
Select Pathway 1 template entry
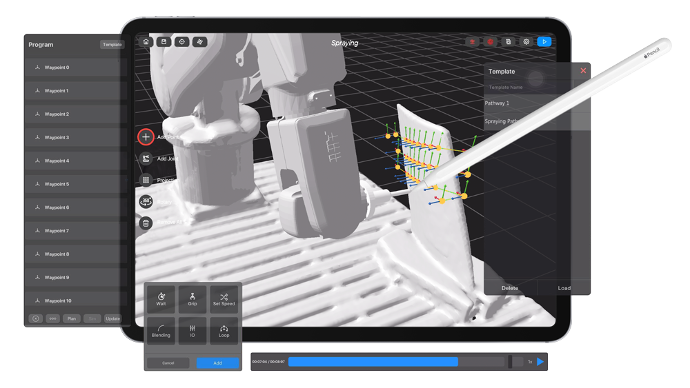tap(537, 103)
